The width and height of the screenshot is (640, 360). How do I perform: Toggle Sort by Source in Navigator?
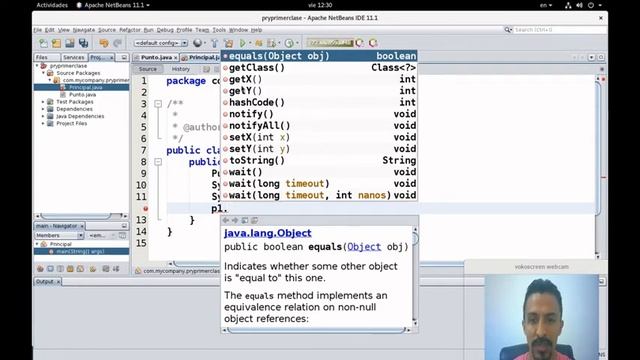click(116, 269)
